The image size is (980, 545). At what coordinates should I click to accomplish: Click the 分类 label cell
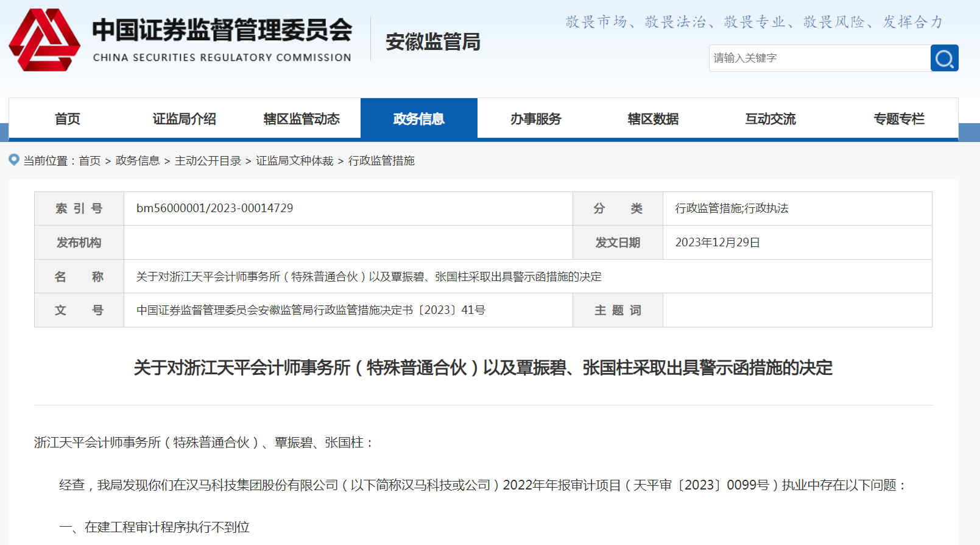click(618, 208)
